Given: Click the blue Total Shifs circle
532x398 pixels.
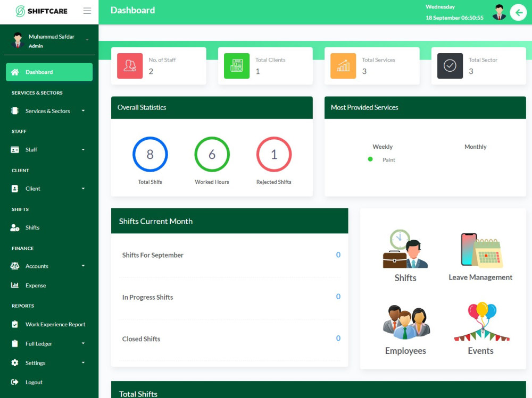Looking at the screenshot, I should pyautogui.click(x=150, y=154).
